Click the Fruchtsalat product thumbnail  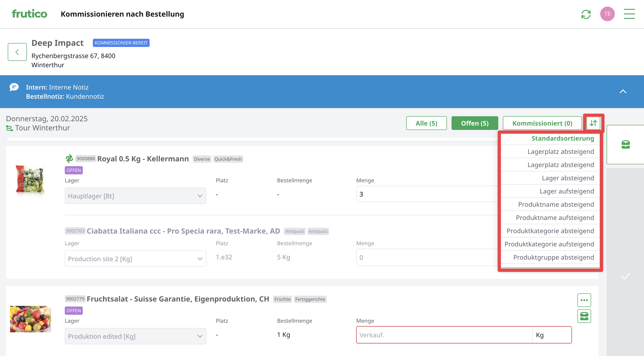[x=31, y=319]
